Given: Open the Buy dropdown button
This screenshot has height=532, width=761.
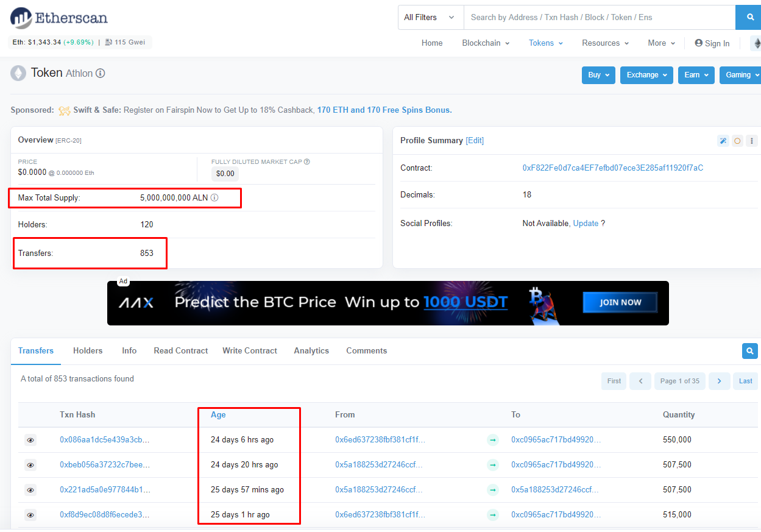Looking at the screenshot, I should point(598,75).
